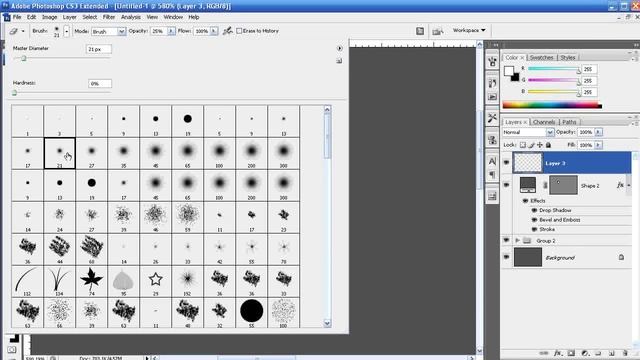
Task: Click the foreground white color swatch
Action: click(x=508, y=71)
